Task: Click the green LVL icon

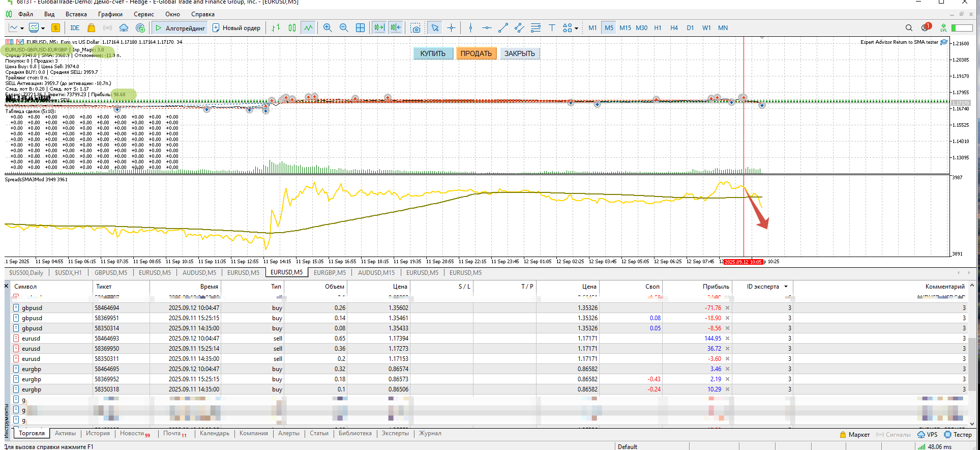Action: (x=943, y=28)
